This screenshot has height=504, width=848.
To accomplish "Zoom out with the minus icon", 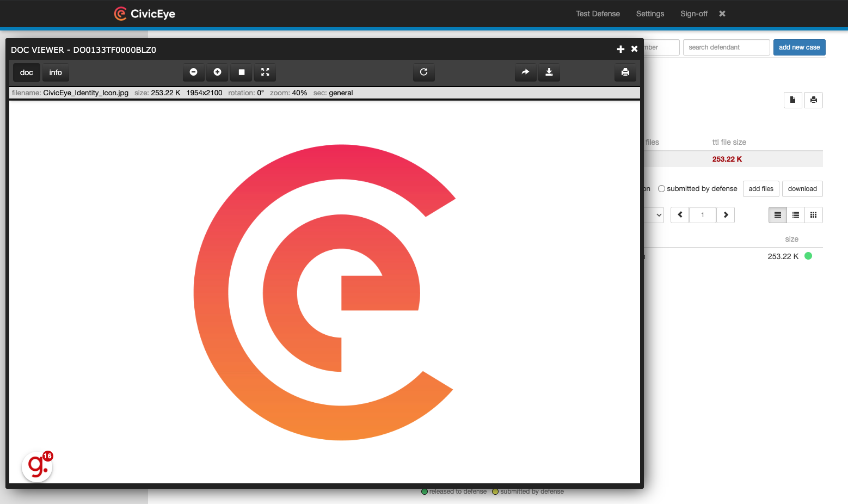I will pos(193,72).
